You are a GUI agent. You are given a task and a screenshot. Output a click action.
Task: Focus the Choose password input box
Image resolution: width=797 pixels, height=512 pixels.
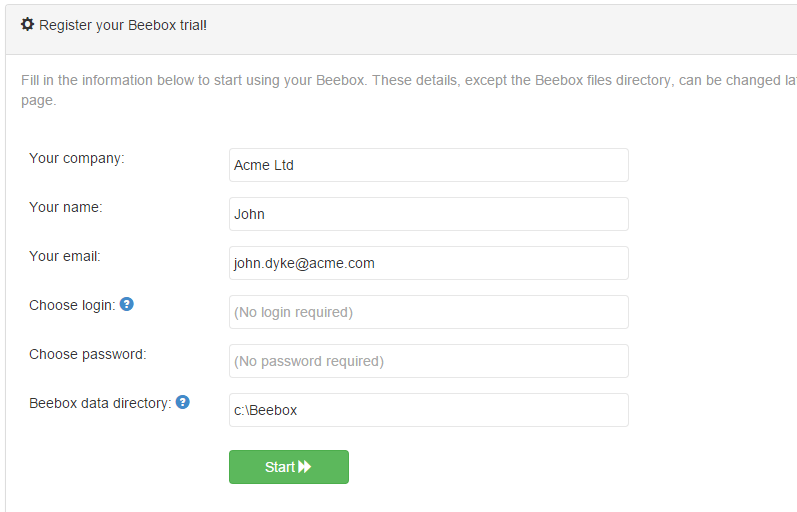(x=428, y=361)
